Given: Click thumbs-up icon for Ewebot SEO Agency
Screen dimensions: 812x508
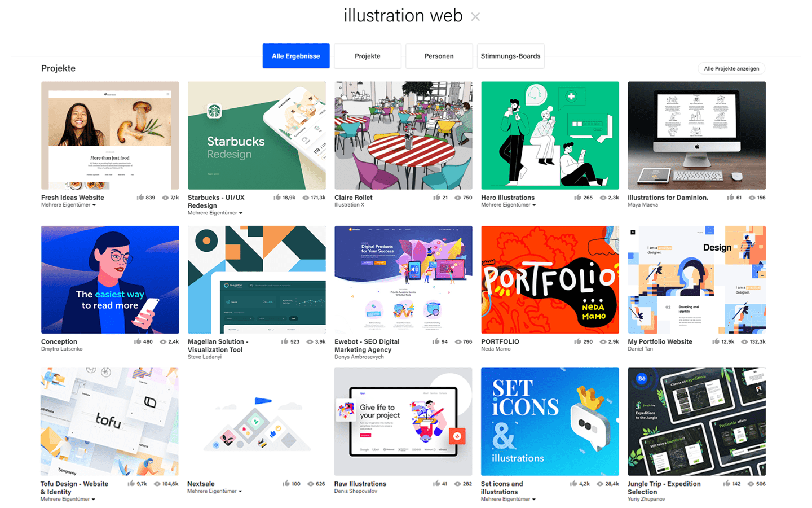Looking at the screenshot, I should [436, 341].
